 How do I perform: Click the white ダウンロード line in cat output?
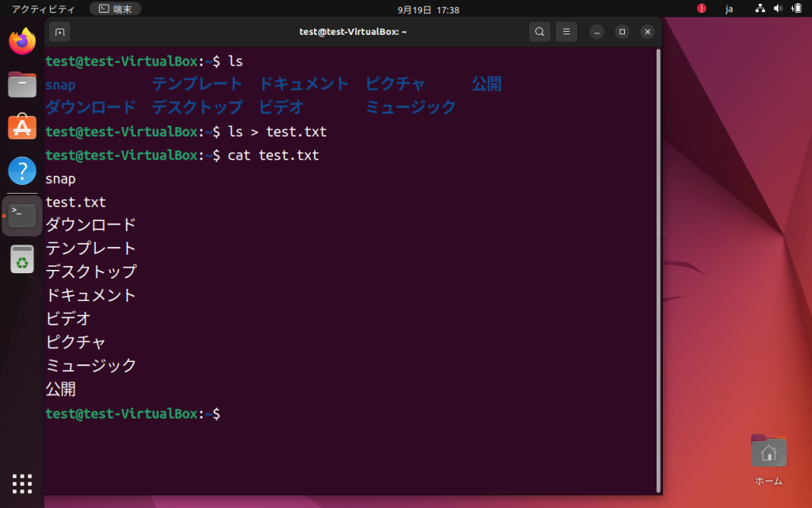(90, 225)
